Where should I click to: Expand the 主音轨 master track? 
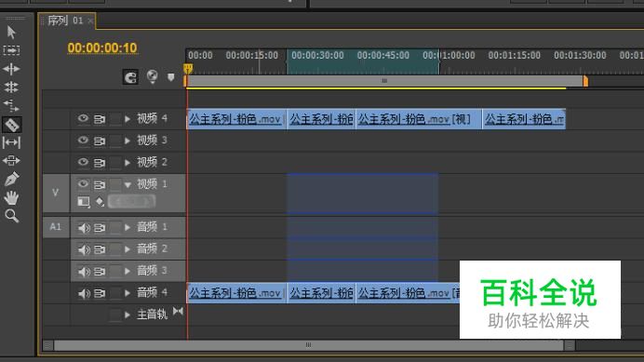click(x=127, y=315)
